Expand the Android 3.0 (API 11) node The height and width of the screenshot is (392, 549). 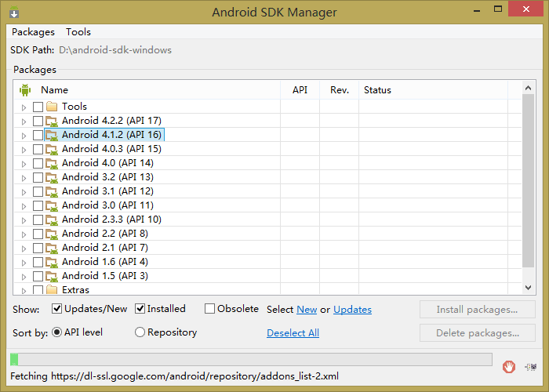pos(24,206)
